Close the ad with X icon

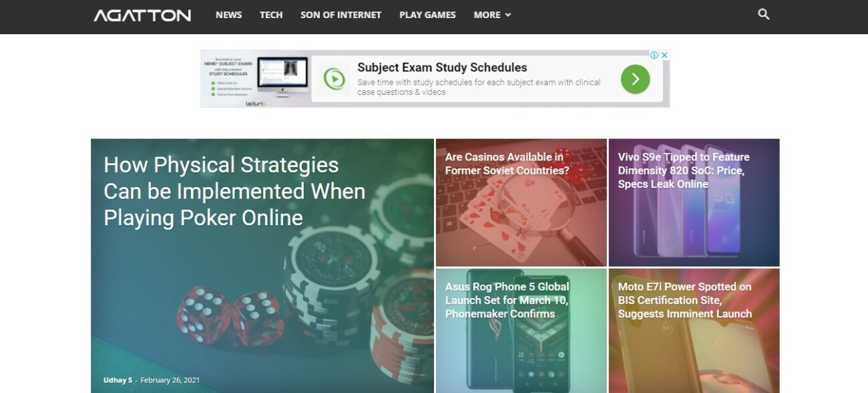pyautogui.click(x=664, y=55)
